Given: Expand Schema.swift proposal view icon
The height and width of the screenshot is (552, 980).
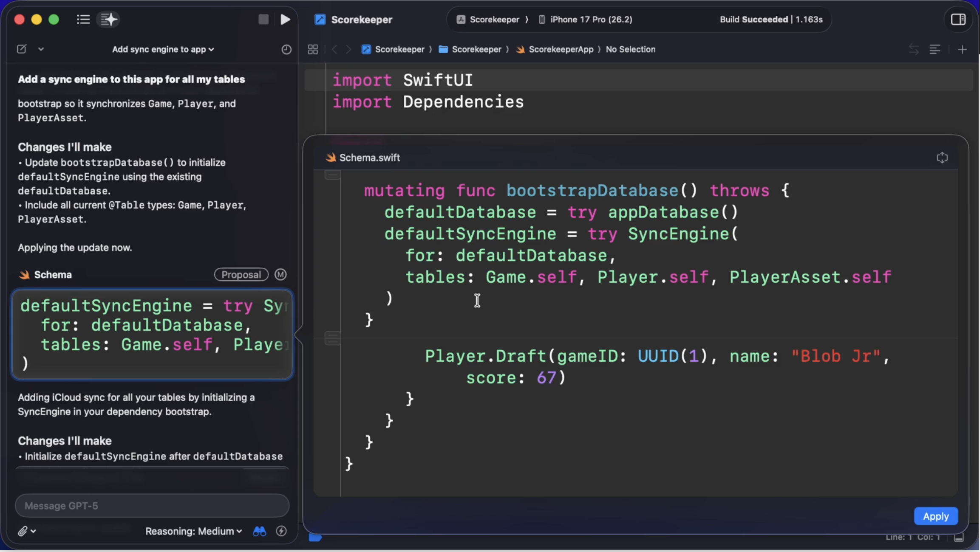Looking at the screenshot, I should (x=942, y=158).
